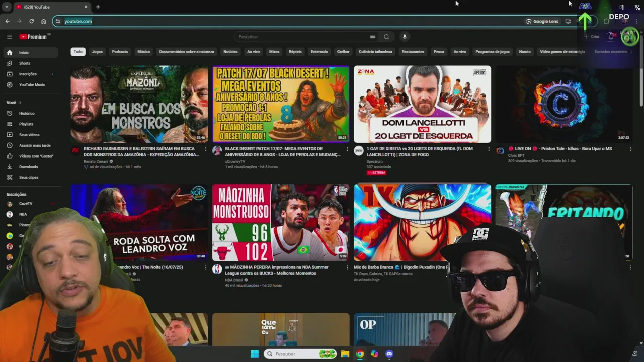Select the Mixes filter chip

pos(274,51)
